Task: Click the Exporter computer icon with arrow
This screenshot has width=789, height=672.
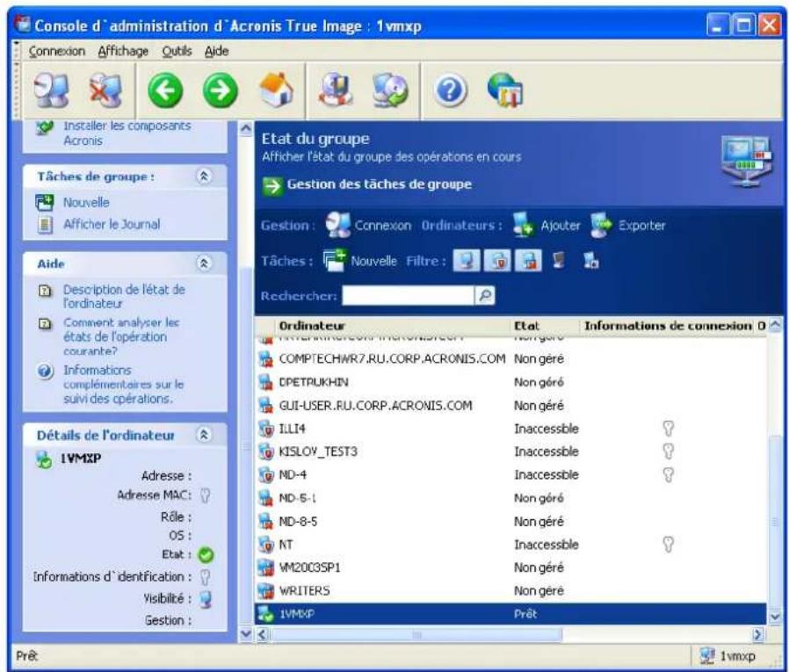Action: [x=601, y=225]
